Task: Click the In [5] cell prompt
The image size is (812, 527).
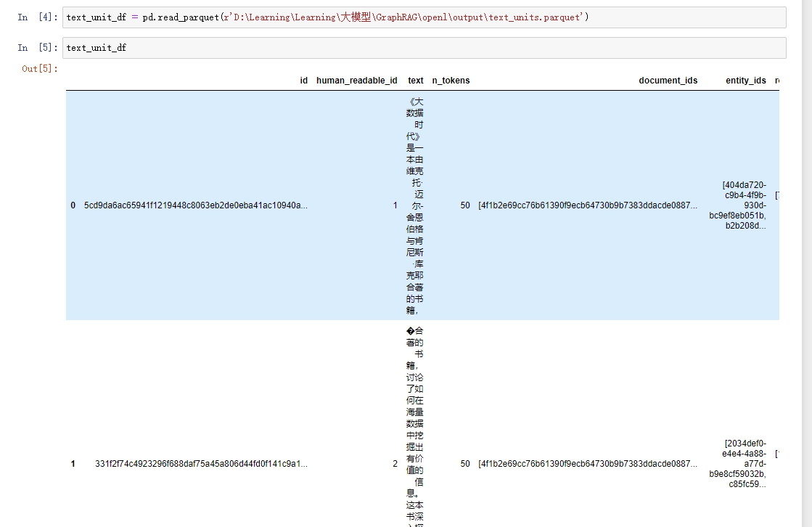Action: (x=37, y=48)
